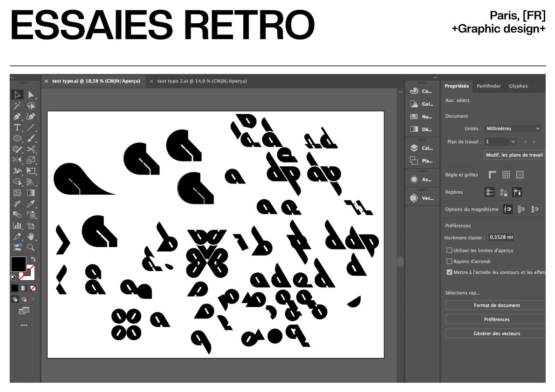Select the Type tool in the toolbar
This screenshot has height=392, width=555.
17,128
